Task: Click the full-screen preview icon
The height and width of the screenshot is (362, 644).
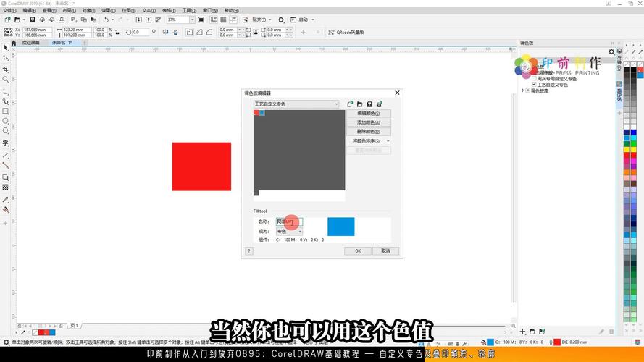Action: click(201, 20)
